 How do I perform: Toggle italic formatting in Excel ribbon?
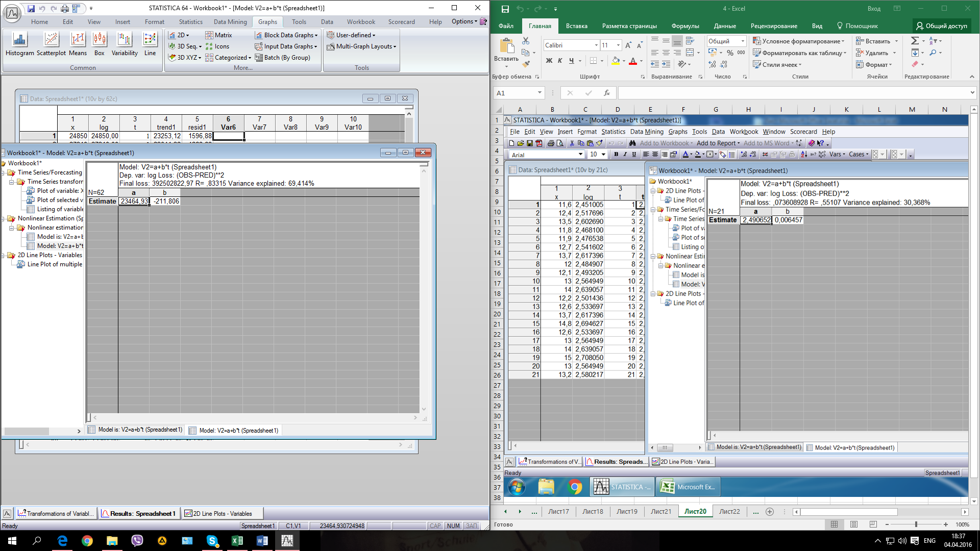560,61
